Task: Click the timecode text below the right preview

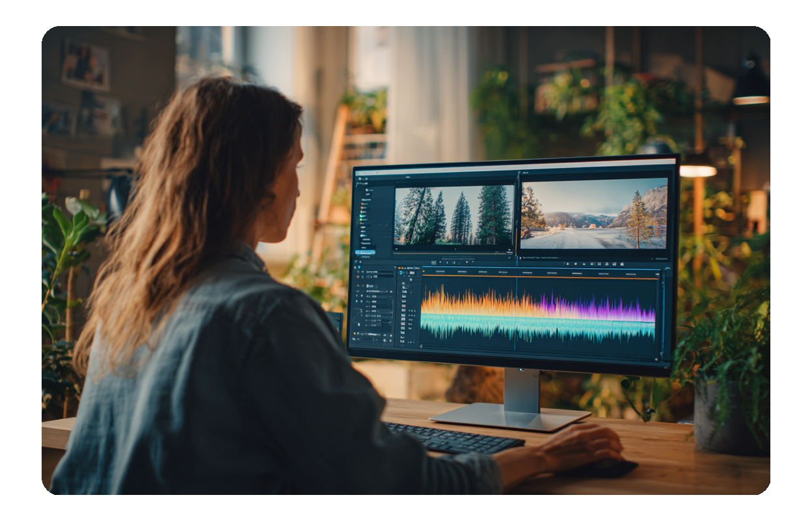Action: pos(540,259)
